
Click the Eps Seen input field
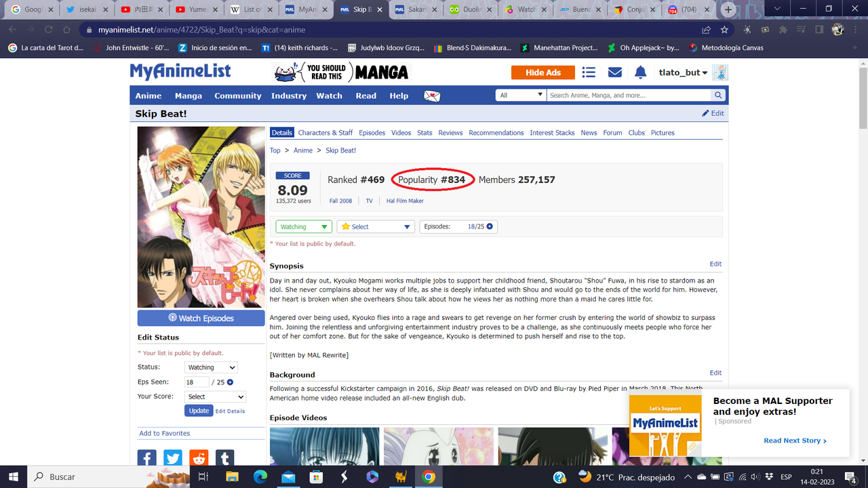coord(197,382)
